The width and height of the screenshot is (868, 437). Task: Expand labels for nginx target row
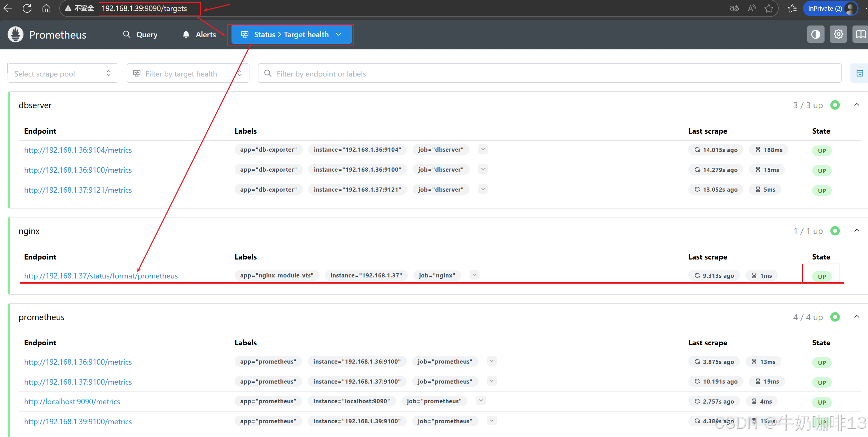point(475,275)
